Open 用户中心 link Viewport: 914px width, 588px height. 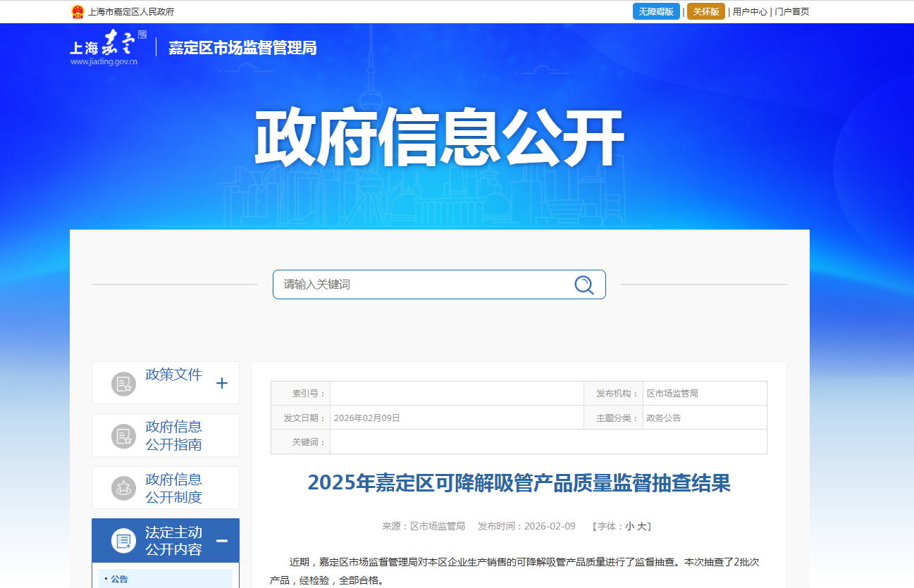(750, 11)
